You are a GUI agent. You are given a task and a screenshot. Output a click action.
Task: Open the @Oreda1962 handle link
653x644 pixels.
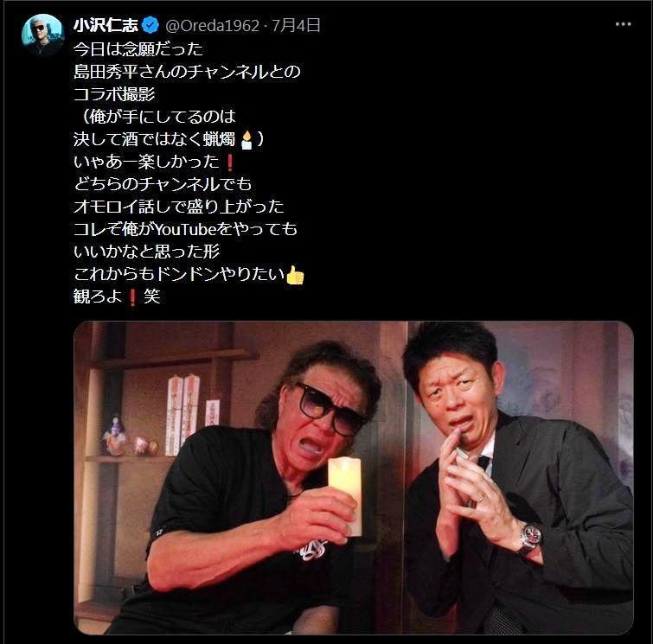click(x=213, y=26)
